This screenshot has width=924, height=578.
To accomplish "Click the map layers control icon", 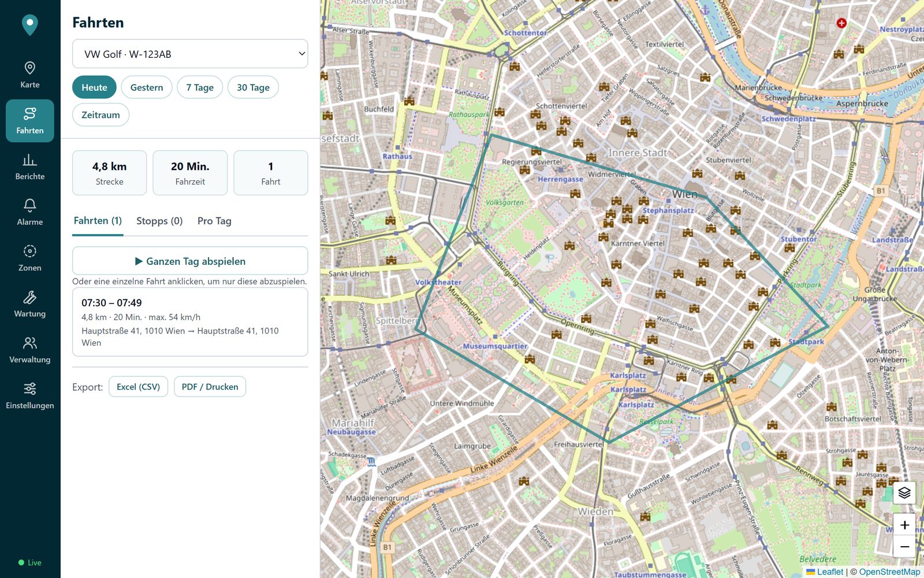I will pos(904,492).
